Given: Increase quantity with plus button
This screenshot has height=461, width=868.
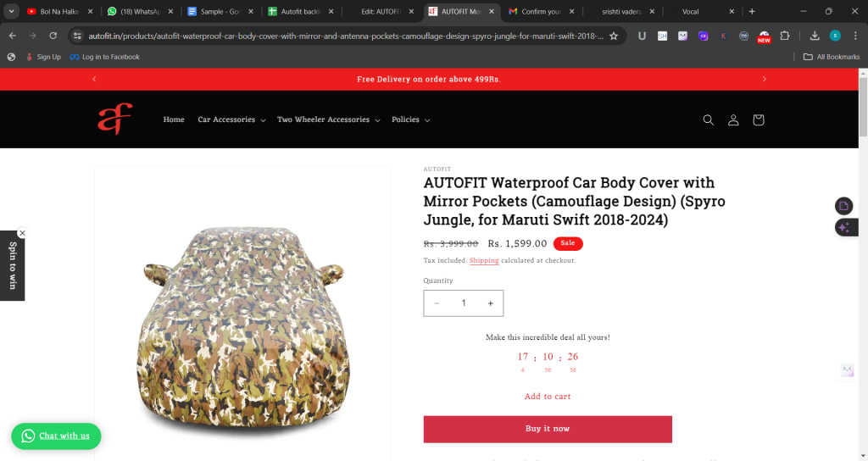Looking at the screenshot, I should 491,303.
